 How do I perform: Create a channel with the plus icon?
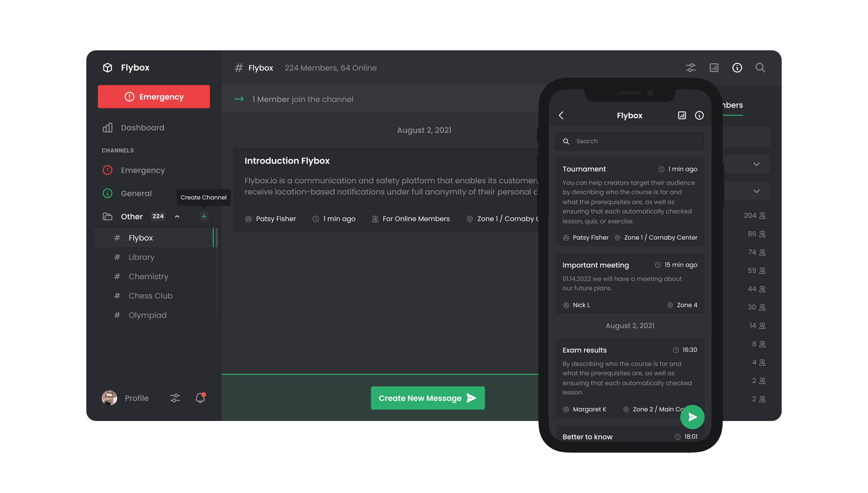pyautogui.click(x=204, y=216)
